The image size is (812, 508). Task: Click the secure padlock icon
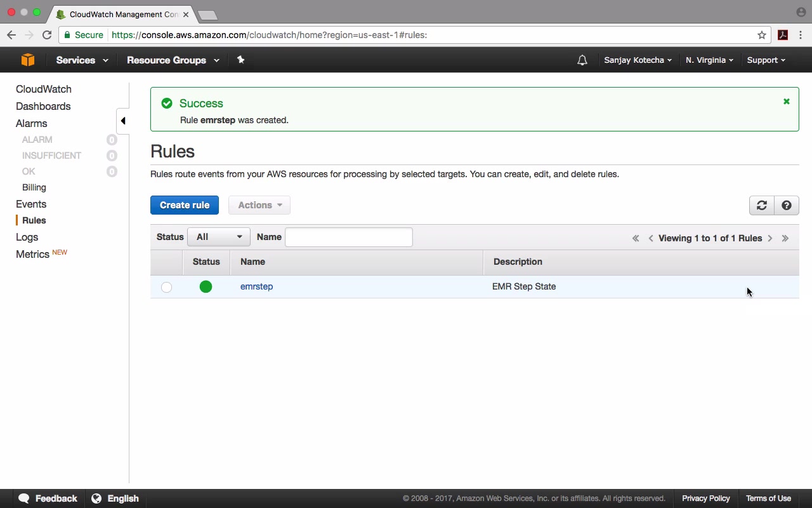(x=67, y=35)
